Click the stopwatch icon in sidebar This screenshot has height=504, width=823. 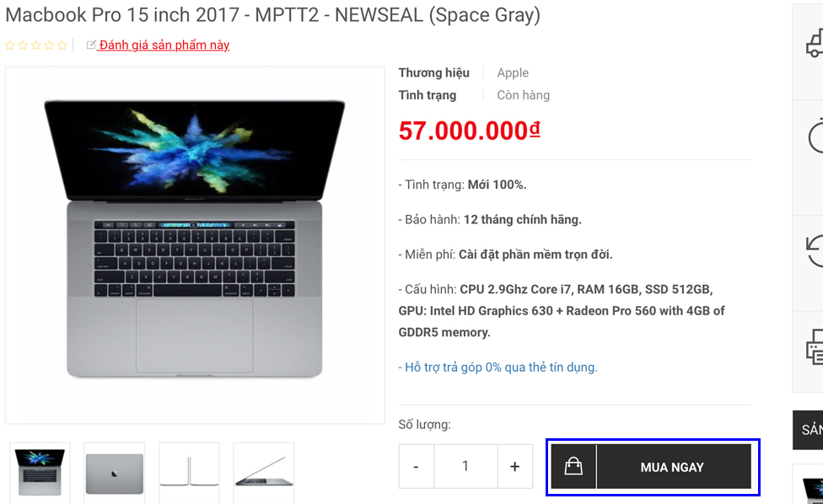pyautogui.click(x=816, y=137)
